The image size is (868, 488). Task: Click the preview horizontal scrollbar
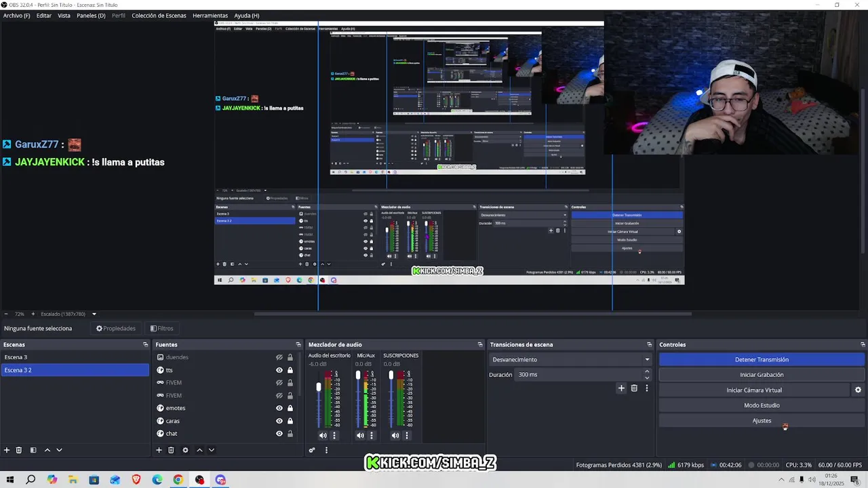(x=473, y=314)
